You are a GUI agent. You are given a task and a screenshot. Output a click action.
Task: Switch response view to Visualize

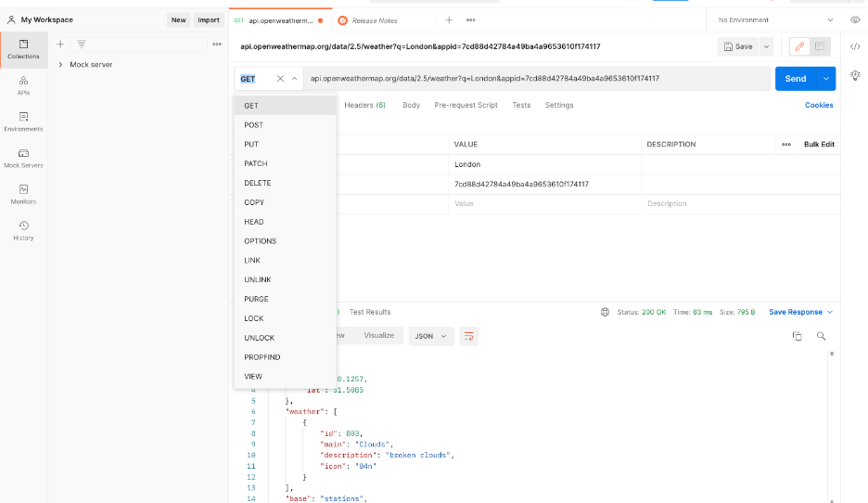point(378,335)
